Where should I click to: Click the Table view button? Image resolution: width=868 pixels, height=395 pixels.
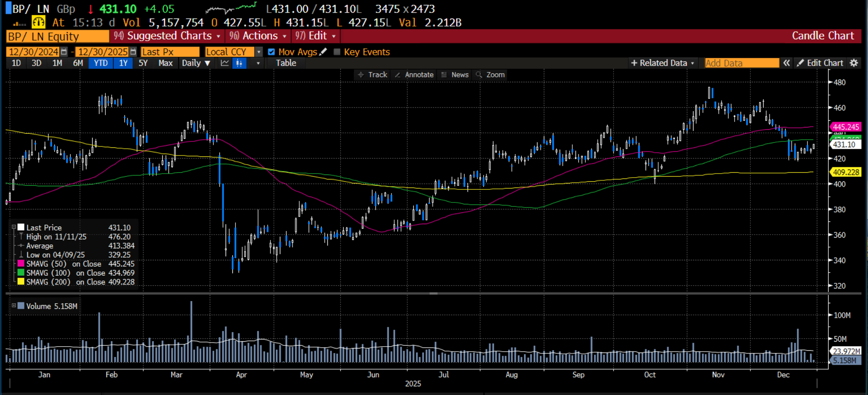(286, 63)
